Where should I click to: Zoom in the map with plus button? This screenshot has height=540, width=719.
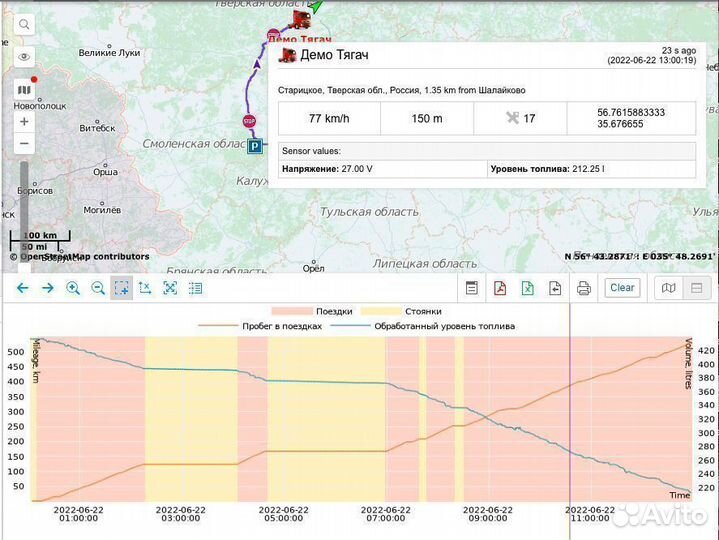[24, 122]
